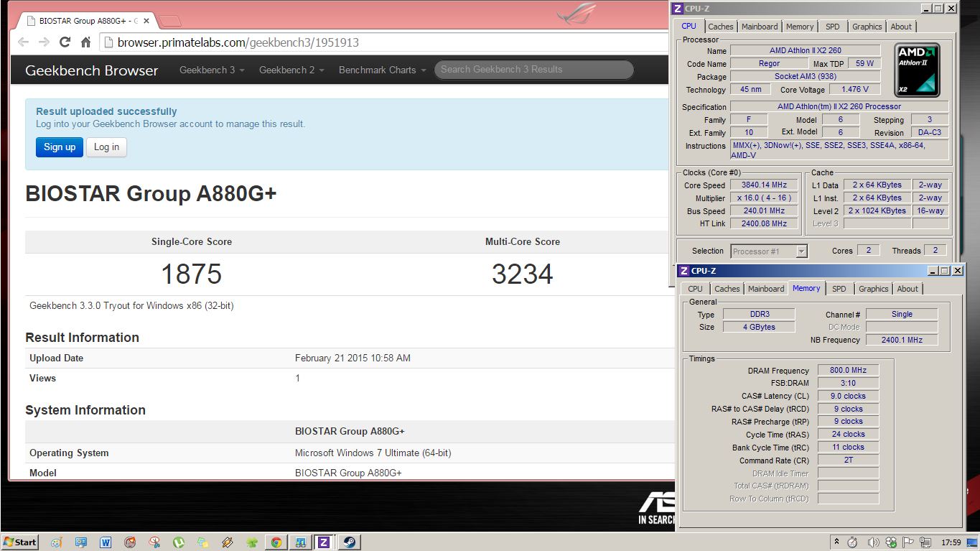Click the BIOSTAR Group A880G+ browser tab

(85, 21)
